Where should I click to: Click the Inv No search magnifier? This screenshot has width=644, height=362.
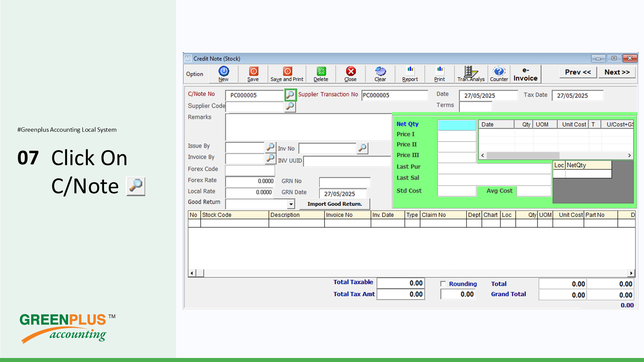point(362,148)
